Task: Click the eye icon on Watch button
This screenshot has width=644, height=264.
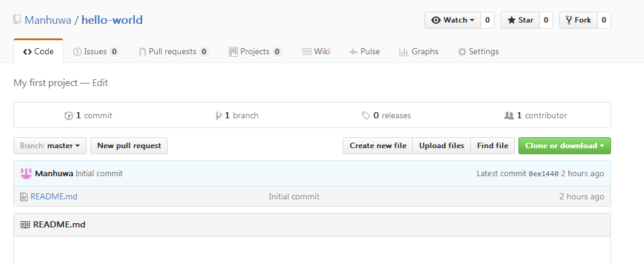Action: coord(436,20)
